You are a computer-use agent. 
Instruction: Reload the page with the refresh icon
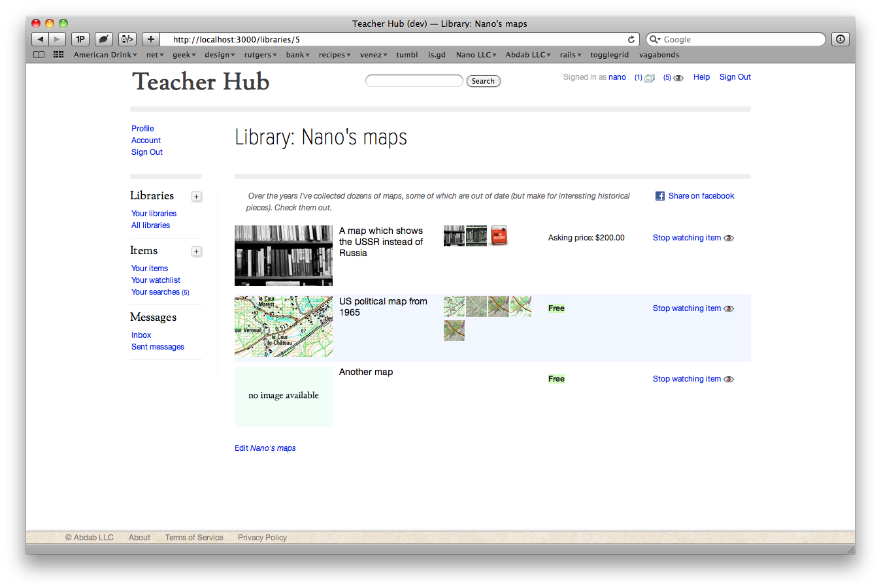pos(631,39)
